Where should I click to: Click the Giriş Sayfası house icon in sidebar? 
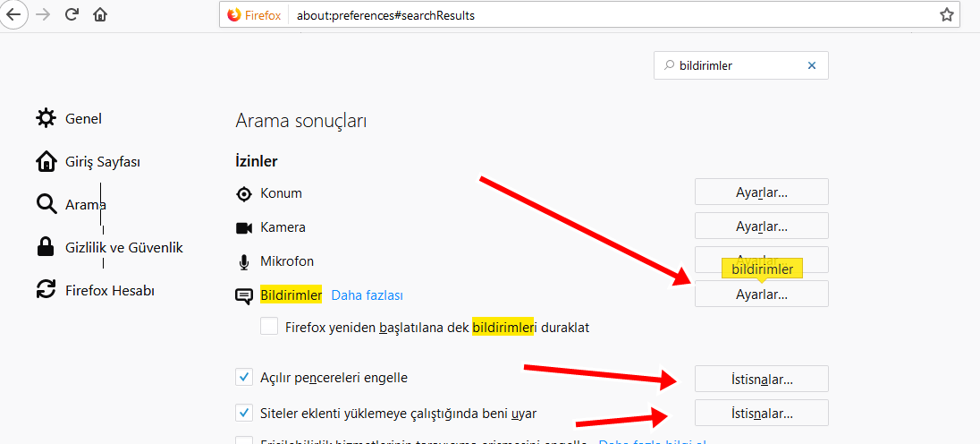[46, 162]
